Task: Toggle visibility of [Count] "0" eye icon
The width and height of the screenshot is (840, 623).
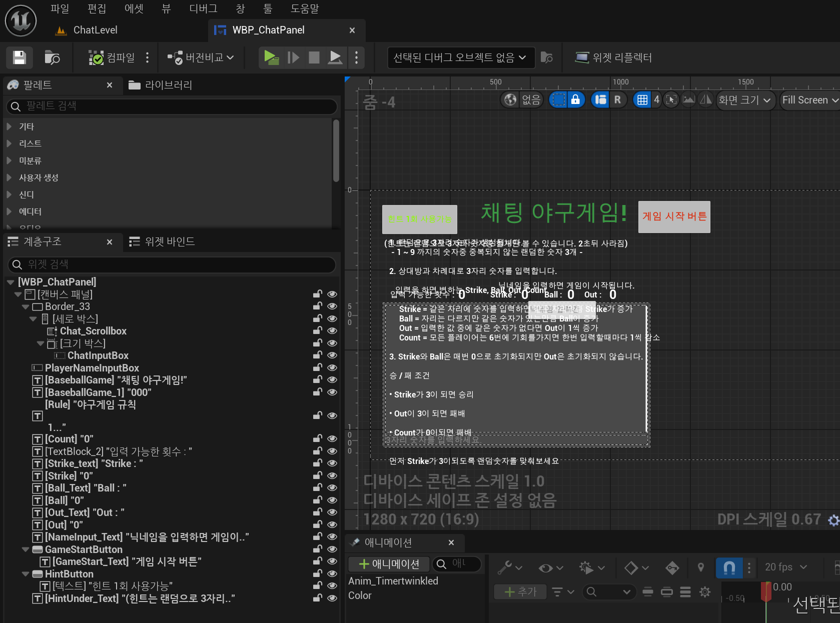Action: click(x=332, y=438)
